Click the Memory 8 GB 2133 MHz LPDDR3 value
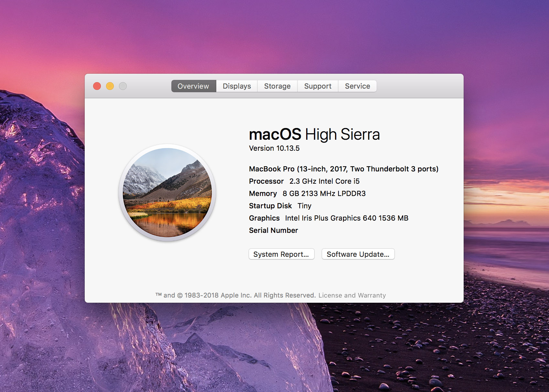Viewport: 549px width, 392px height. pos(324,193)
